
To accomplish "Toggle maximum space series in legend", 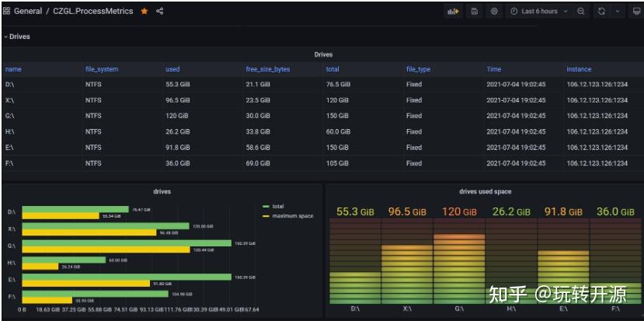I will [x=288, y=216].
